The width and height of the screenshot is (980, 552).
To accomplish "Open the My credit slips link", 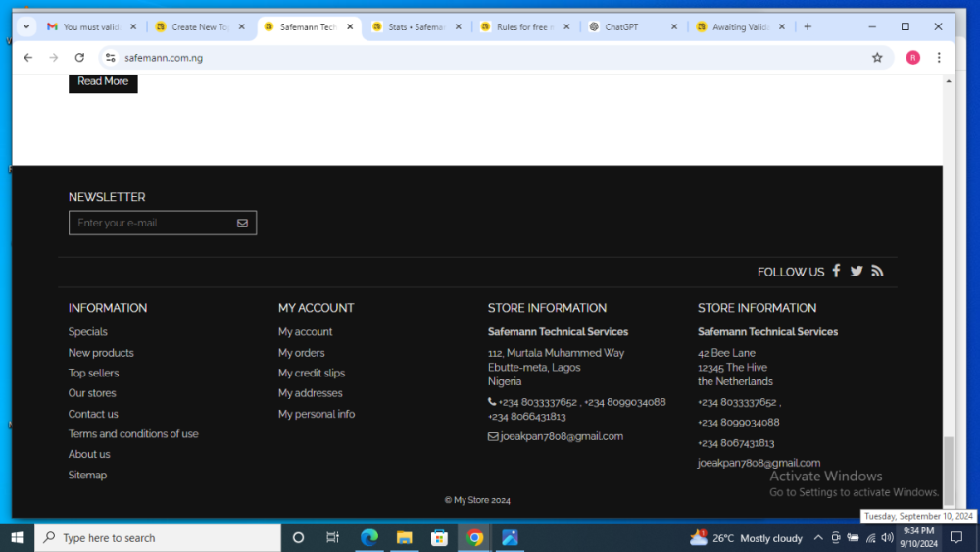I will [312, 373].
